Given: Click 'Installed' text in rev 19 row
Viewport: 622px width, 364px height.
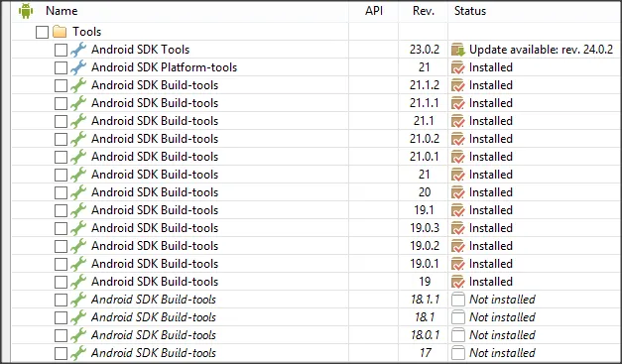Looking at the screenshot, I should [x=491, y=282].
